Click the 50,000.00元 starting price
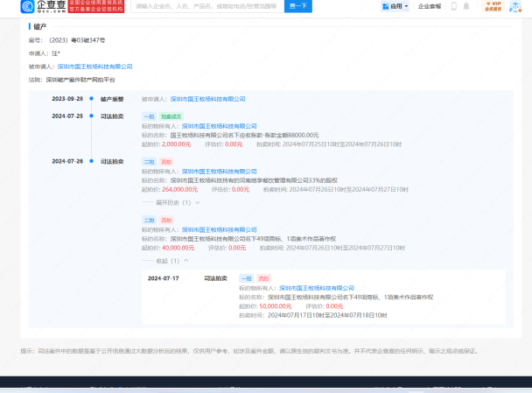The image size is (532, 393). (x=276, y=306)
